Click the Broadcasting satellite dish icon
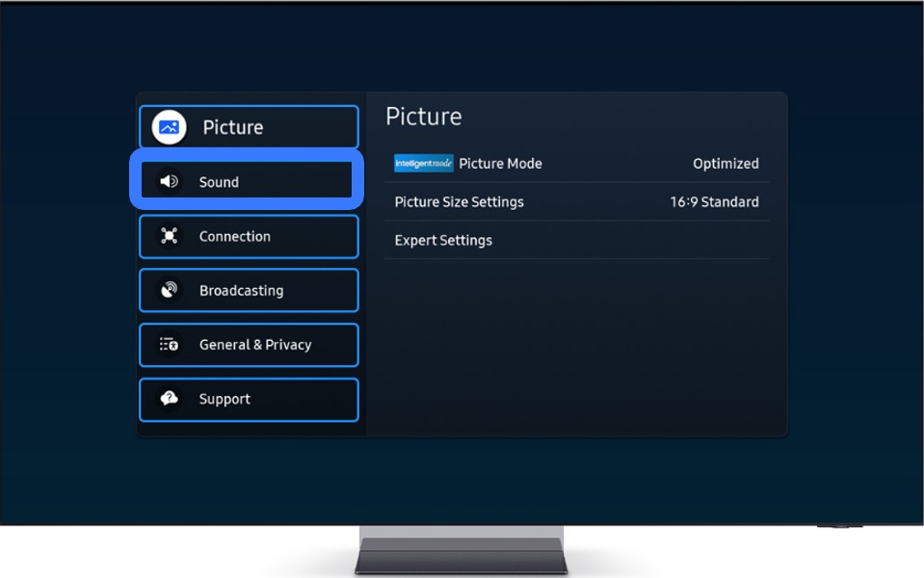The width and height of the screenshot is (924, 578). click(170, 290)
